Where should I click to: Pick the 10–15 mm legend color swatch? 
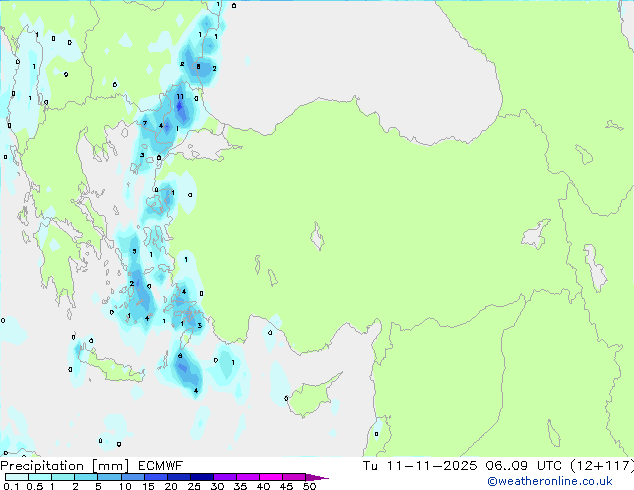(132, 477)
